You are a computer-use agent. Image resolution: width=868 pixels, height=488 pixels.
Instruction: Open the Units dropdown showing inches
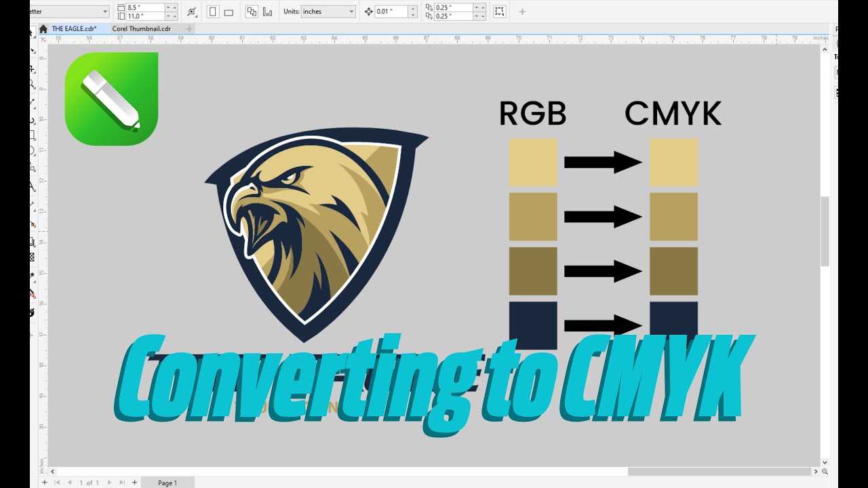coord(328,12)
